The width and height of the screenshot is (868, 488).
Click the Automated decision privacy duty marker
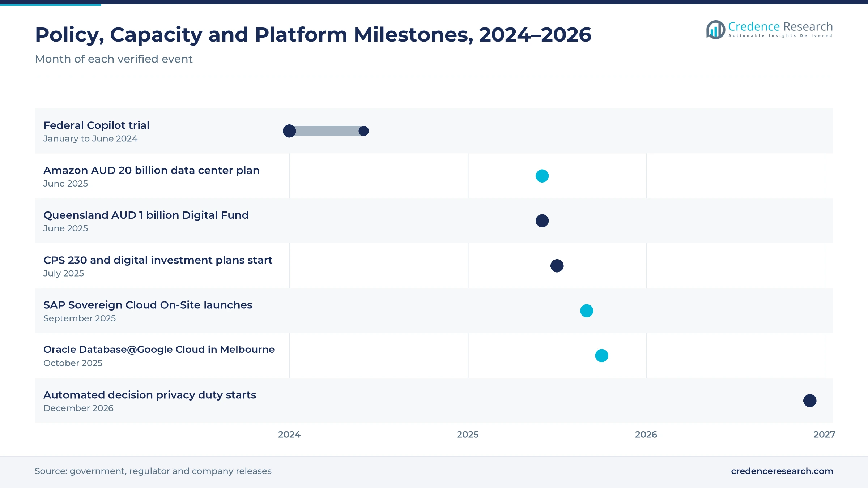point(810,401)
